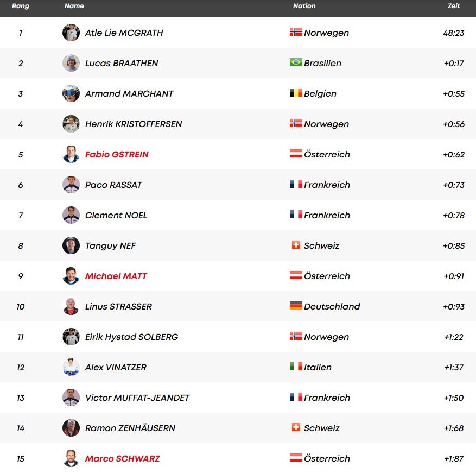Click Germany flag beside Deutschland
Image resolution: width=476 pixels, height=473 pixels.
point(296,306)
